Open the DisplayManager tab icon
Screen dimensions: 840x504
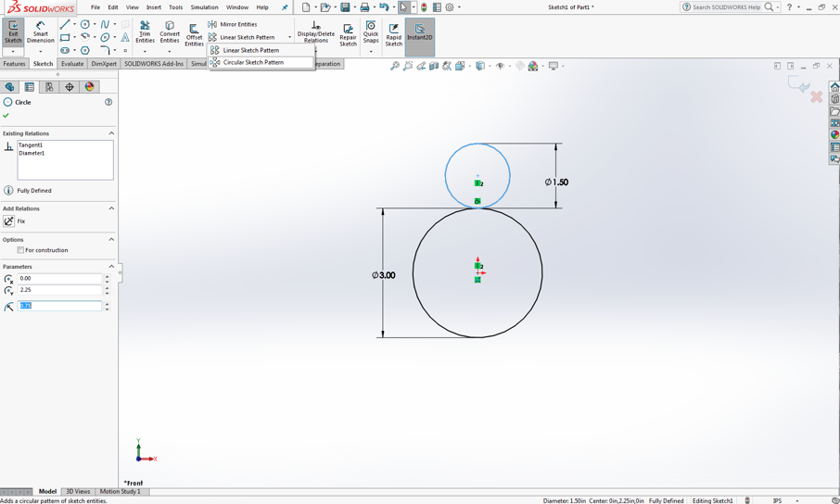click(89, 87)
